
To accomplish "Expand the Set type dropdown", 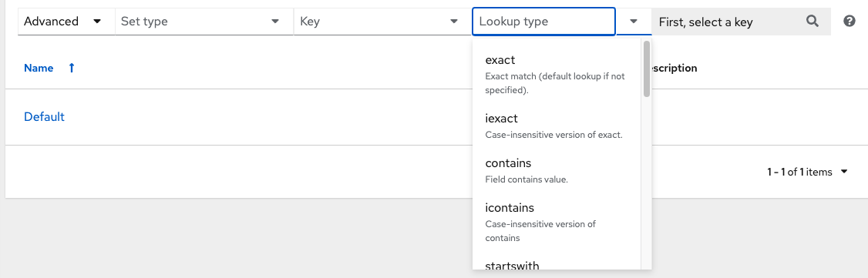I will click(204, 22).
